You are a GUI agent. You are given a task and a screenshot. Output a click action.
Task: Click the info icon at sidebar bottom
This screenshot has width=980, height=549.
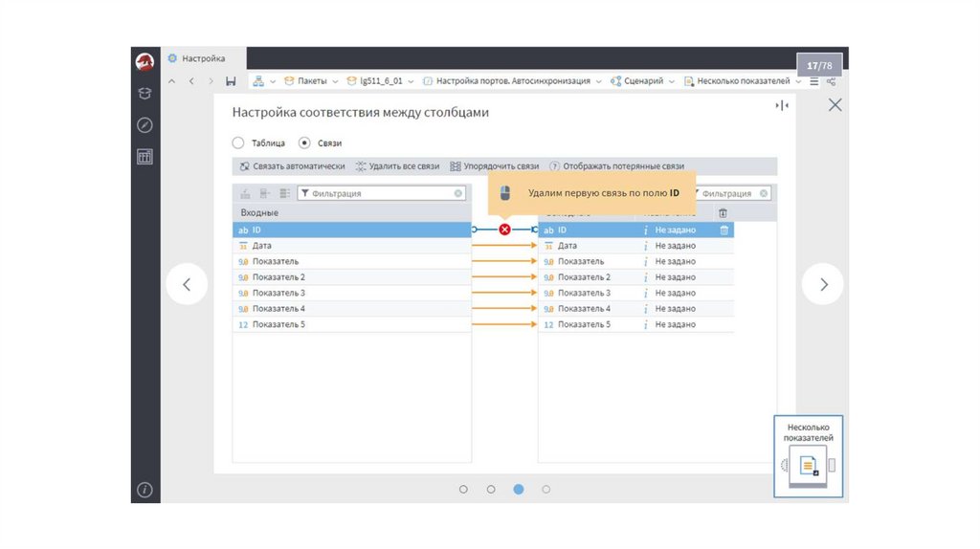pyautogui.click(x=145, y=490)
